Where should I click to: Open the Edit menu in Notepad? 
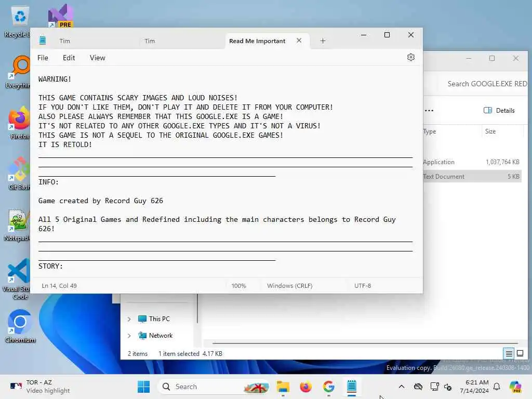click(x=69, y=58)
